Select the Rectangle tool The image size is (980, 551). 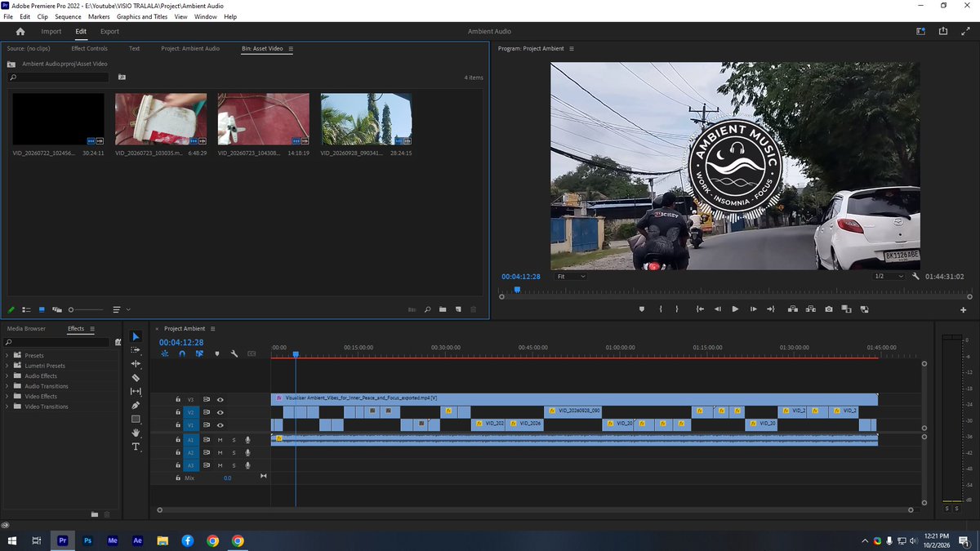[136, 419]
